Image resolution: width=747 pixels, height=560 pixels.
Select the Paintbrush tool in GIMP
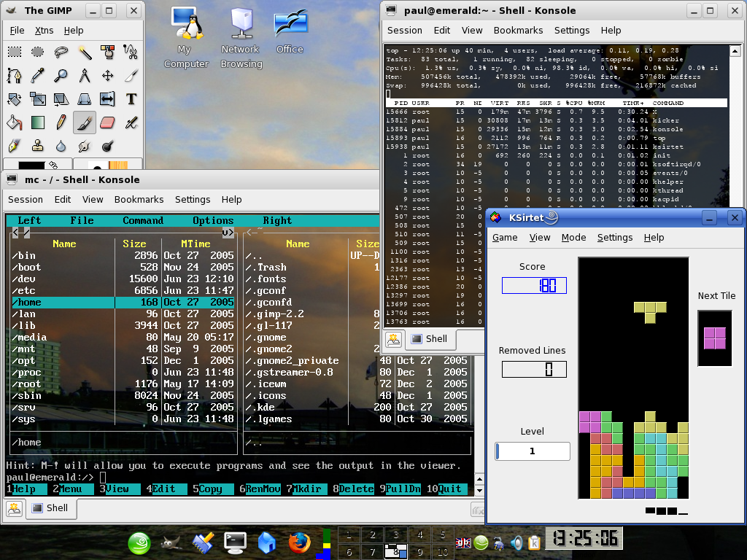click(85, 122)
